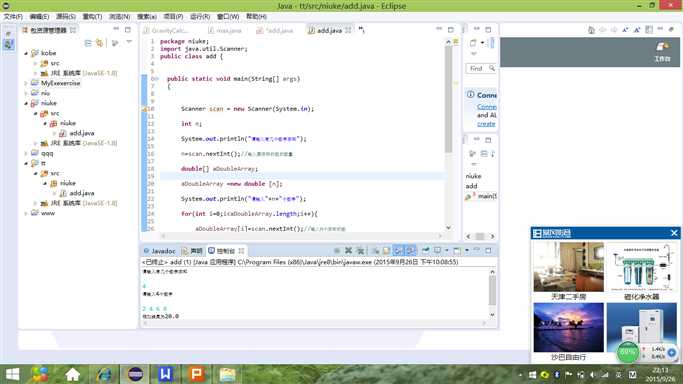Click the Connect link in task list
The height and width of the screenshot is (384, 683).
487,107
